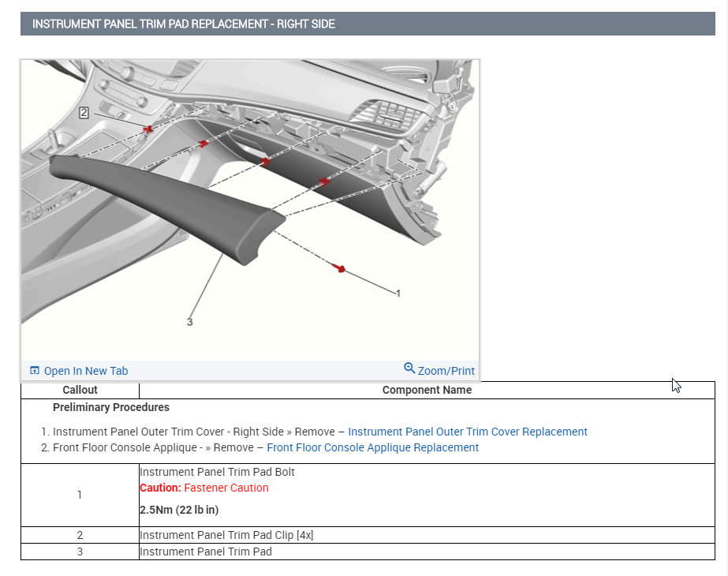Click the Instrument Panel Trim Pad Replacement header
This screenshot has height=576, width=728.
tap(184, 24)
